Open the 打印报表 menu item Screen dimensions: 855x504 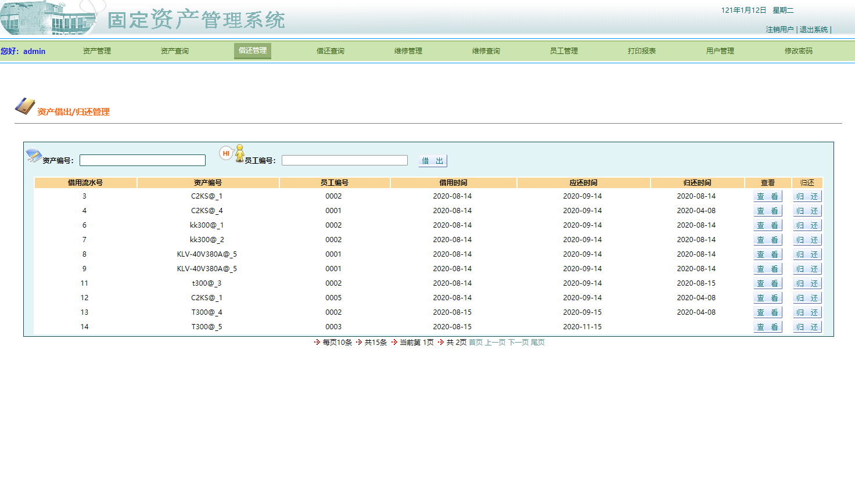(x=642, y=51)
